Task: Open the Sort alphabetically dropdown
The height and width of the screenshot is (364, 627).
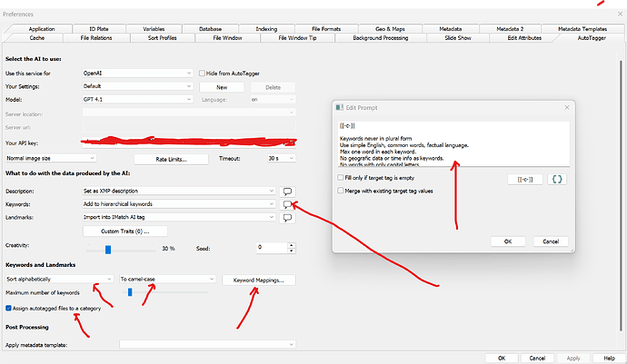Action: (x=59, y=279)
